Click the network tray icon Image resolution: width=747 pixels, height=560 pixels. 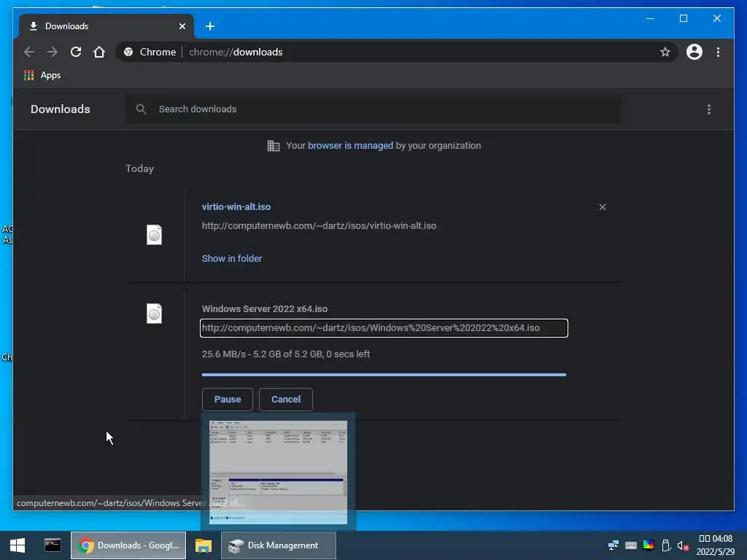click(x=613, y=545)
